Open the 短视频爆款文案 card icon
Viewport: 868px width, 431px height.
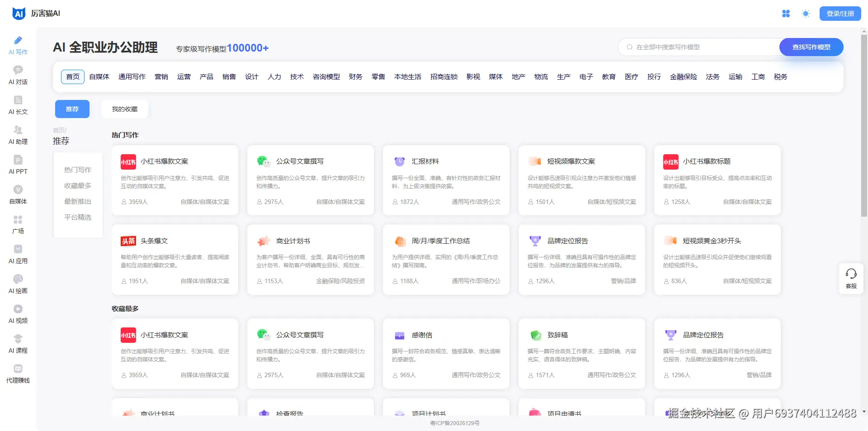point(535,161)
